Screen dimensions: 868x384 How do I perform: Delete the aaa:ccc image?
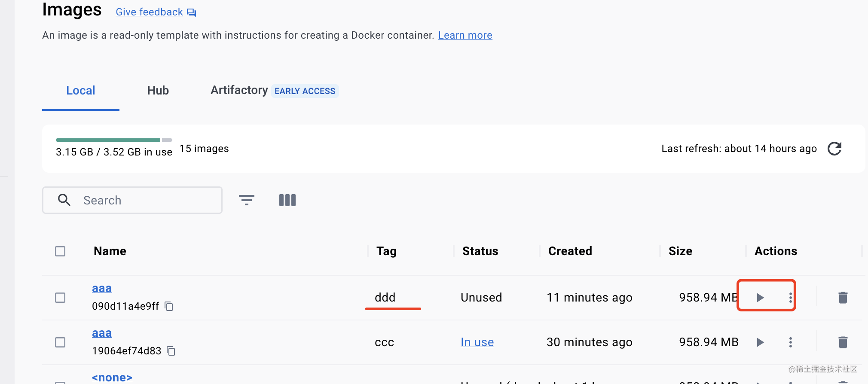[x=843, y=342]
